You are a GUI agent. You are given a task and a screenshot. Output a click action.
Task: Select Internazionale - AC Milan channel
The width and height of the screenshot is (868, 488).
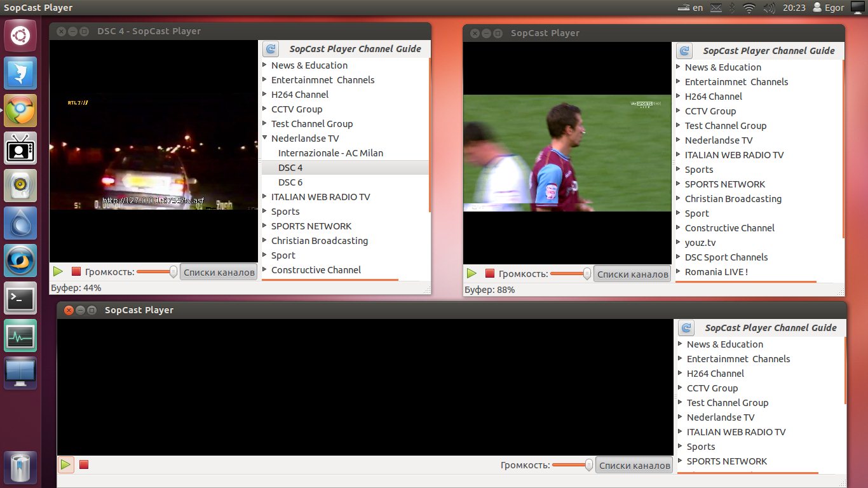click(330, 153)
